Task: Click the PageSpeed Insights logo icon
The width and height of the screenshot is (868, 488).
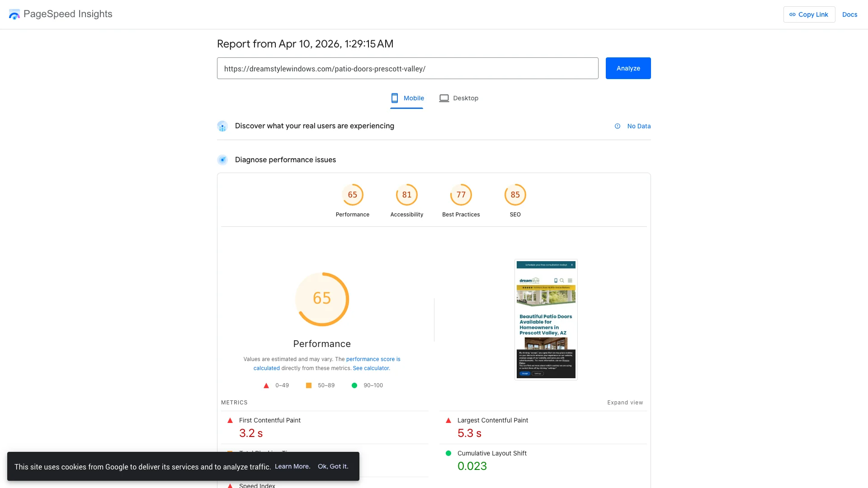Action: 14,14
